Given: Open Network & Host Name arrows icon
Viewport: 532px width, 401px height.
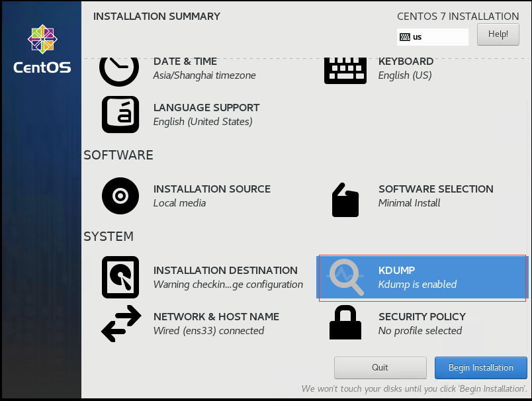Looking at the screenshot, I should [121, 324].
